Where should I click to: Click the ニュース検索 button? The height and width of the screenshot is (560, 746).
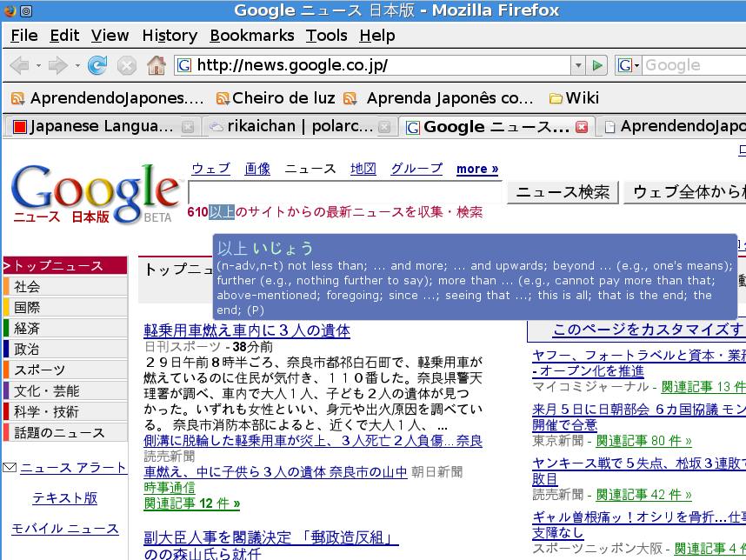coord(563,192)
